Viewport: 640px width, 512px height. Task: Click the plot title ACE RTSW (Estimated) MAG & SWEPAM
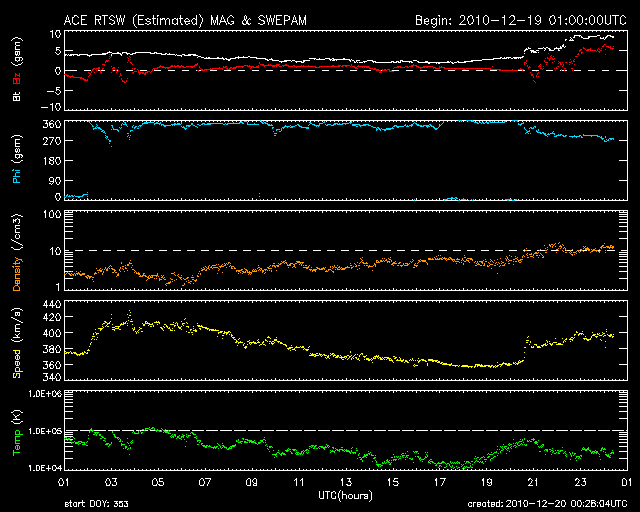pyautogui.click(x=185, y=20)
